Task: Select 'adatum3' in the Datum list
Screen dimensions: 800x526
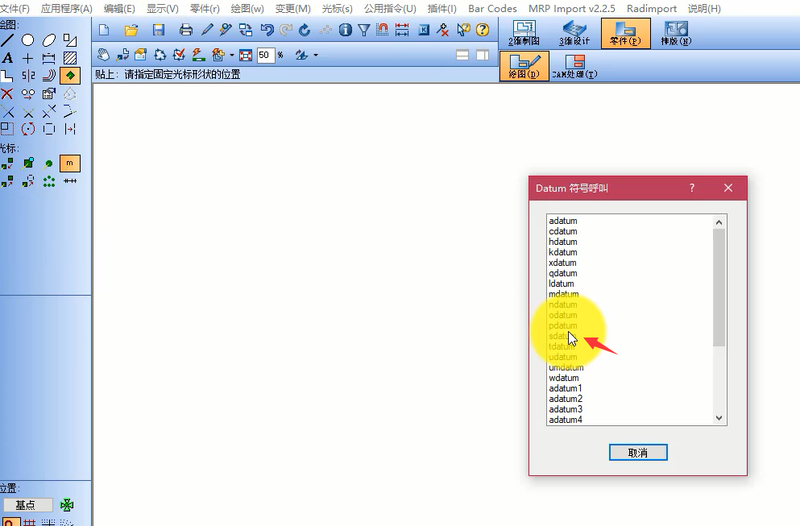Action: (x=565, y=409)
